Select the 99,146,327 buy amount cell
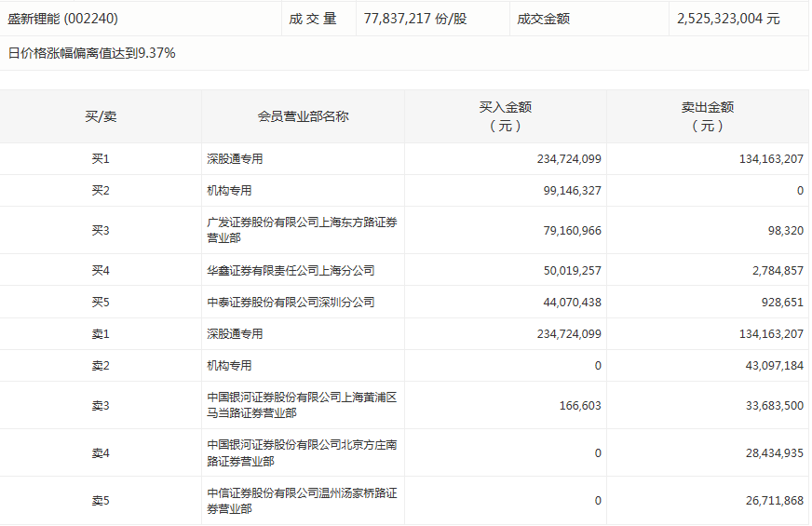812x526 pixels. [x=569, y=191]
